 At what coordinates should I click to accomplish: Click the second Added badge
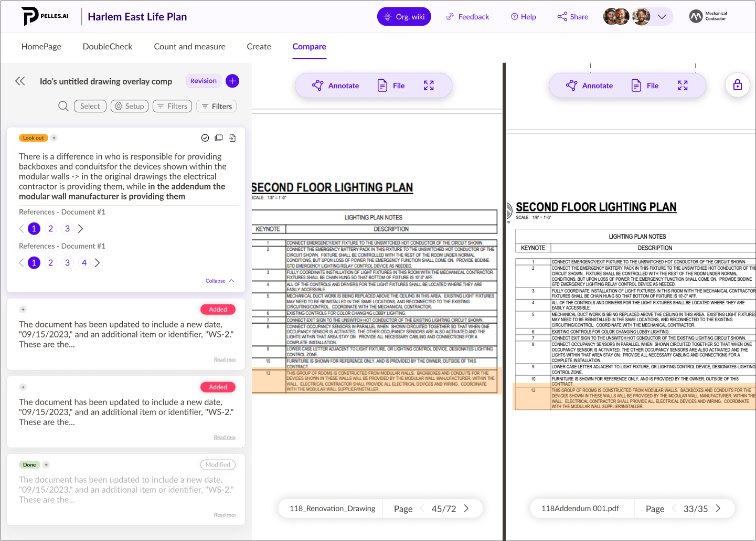(218, 387)
